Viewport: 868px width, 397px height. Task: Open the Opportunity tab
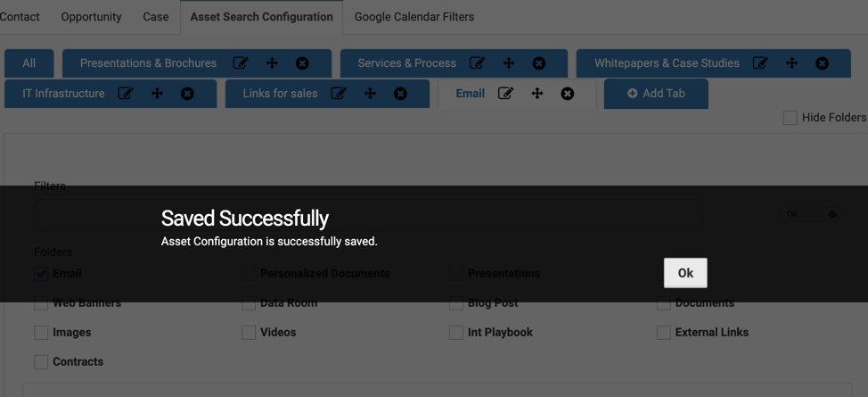click(91, 16)
